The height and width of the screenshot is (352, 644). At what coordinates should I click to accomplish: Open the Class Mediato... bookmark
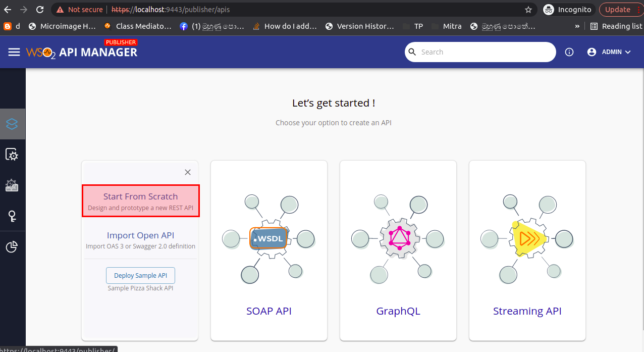click(x=138, y=26)
